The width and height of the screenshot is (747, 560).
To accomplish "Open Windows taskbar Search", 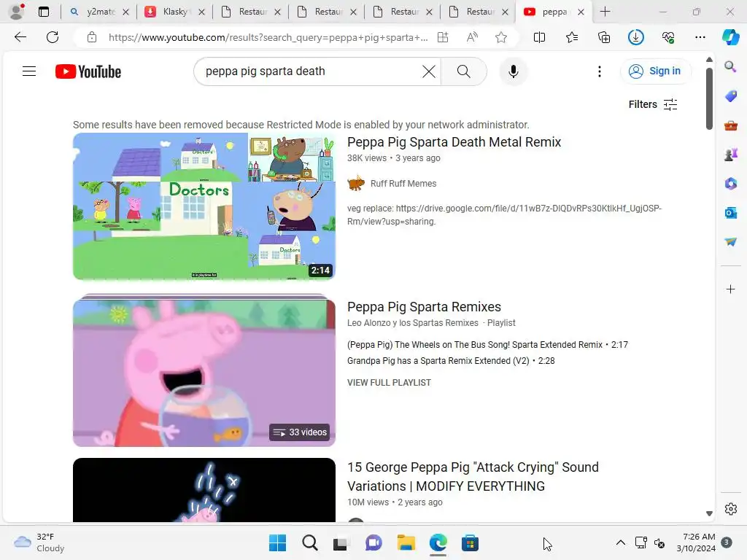I will (x=309, y=542).
